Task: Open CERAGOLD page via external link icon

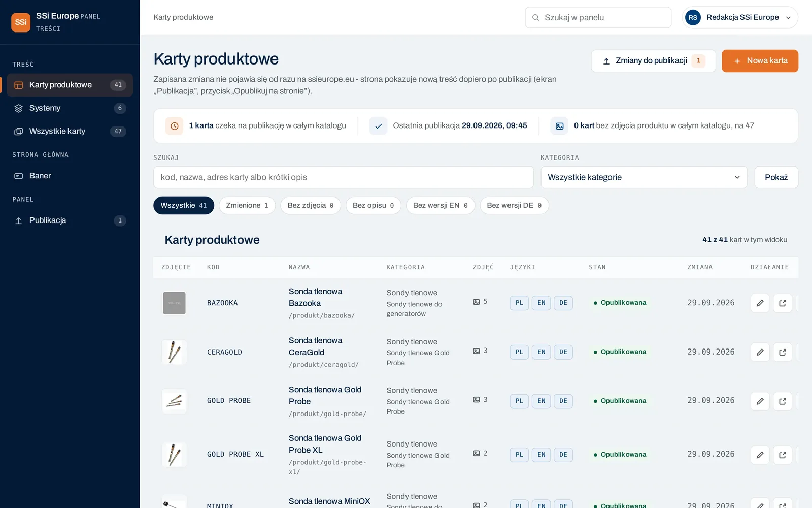Action: pyautogui.click(x=783, y=352)
